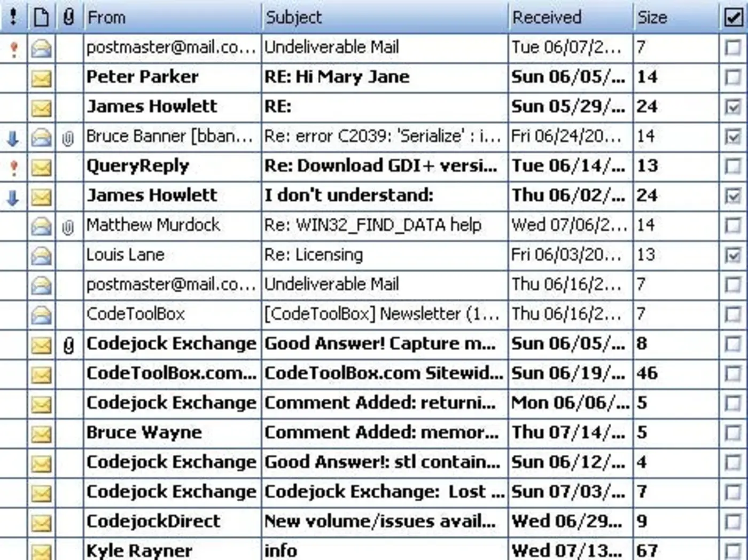Click envelope icon on 'Codejock Exchange: Lost' row
Image resolution: width=748 pixels, height=560 pixels.
pos(41,493)
